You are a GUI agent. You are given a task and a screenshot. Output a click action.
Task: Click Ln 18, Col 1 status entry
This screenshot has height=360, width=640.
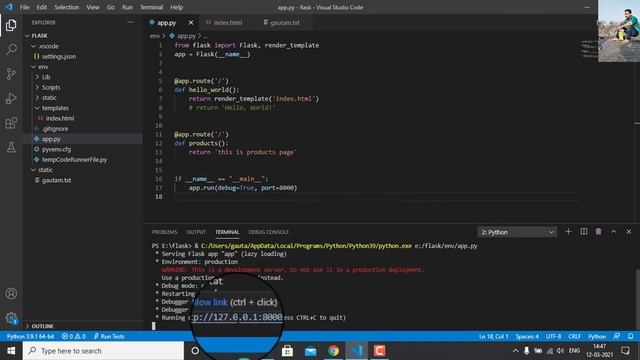493,336
